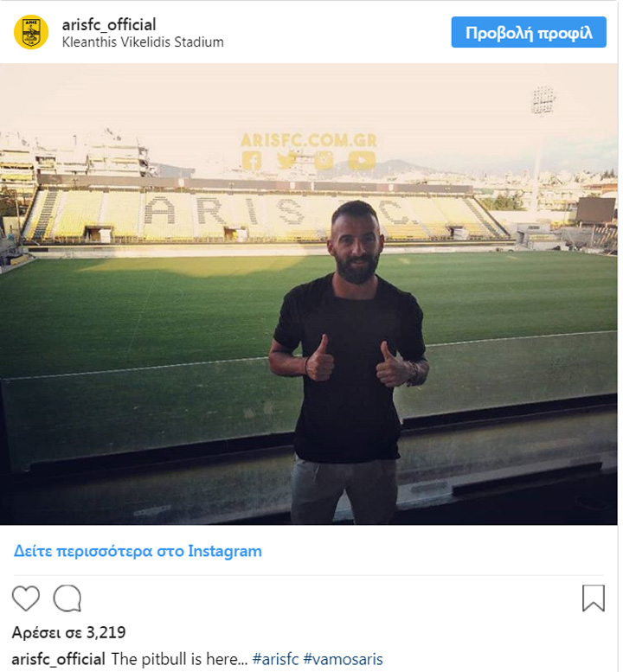Open arisfc_official username in the header
This screenshot has height=672, width=623.
[x=109, y=24]
